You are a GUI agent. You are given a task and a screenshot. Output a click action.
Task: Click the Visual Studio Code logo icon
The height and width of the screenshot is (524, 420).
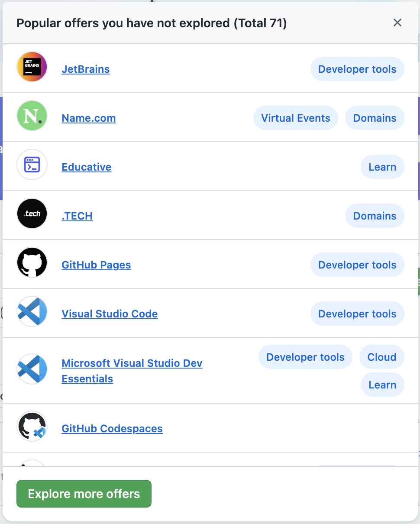tap(32, 312)
